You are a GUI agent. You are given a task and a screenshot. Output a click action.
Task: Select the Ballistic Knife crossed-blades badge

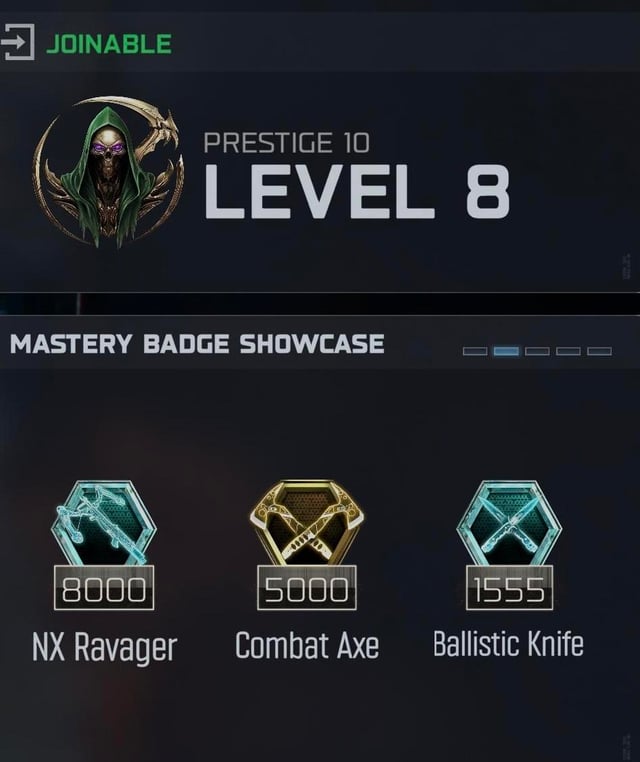point(509,524)
